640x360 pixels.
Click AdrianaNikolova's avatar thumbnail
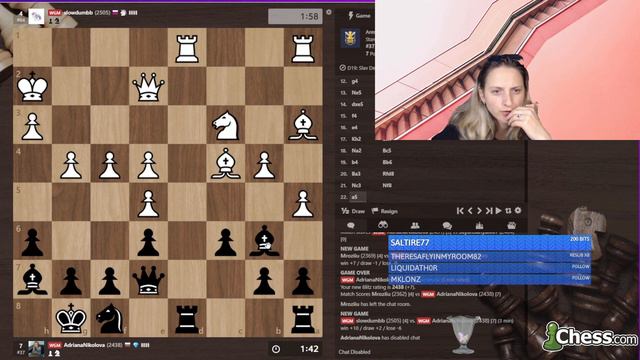36,349
